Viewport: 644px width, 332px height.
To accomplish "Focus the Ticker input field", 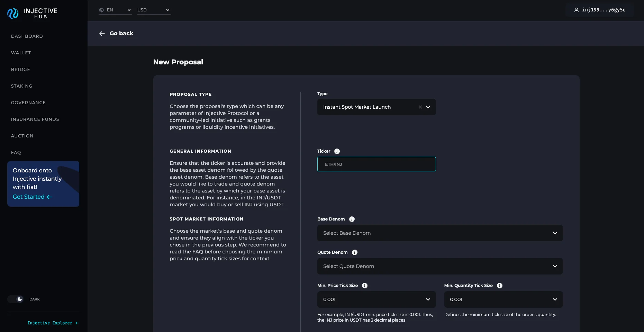I will point(377,164).
